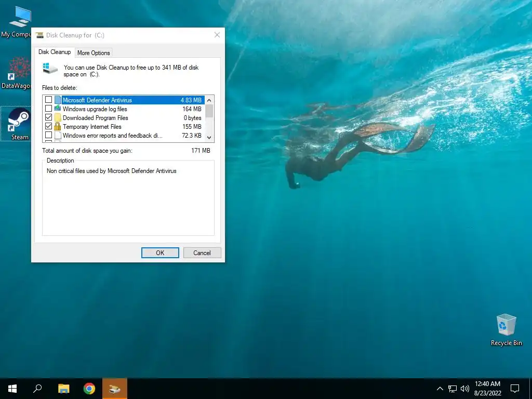Image resolution: width=532 pixels, height=399 pixels.
Task: Click the file list scroll down arrow
Action: pos(209,137)
